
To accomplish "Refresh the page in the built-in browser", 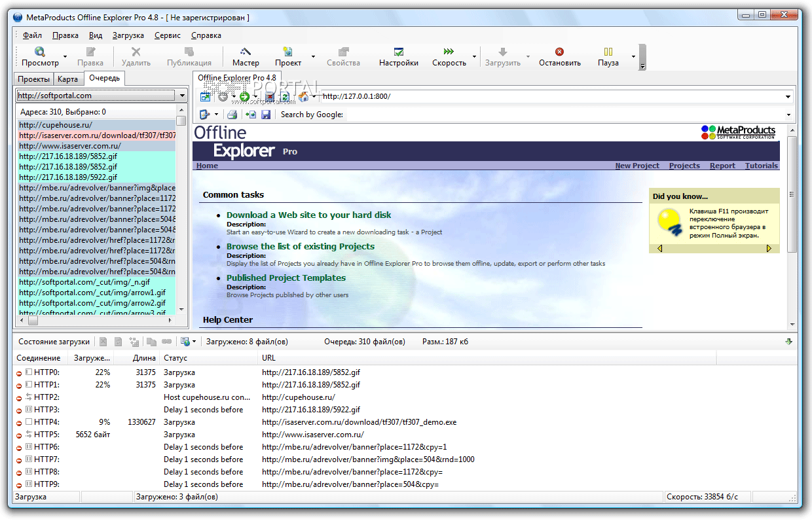I will tap(286, 97).
